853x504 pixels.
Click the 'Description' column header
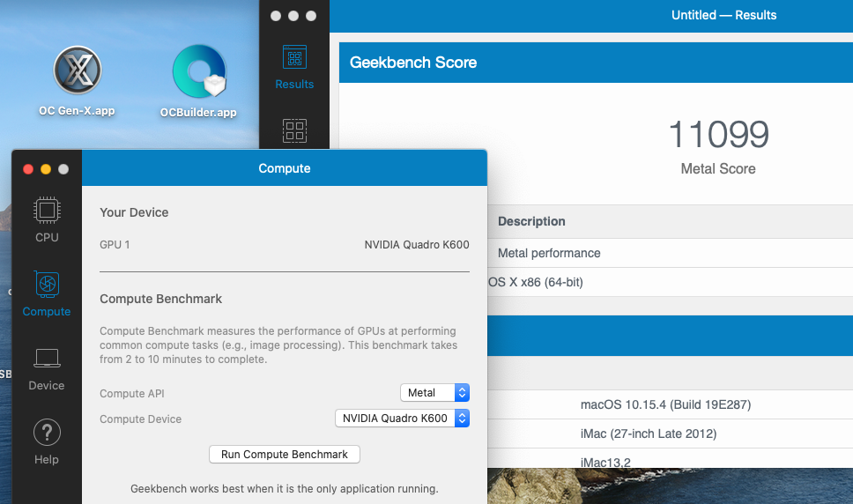pos(531,221)
